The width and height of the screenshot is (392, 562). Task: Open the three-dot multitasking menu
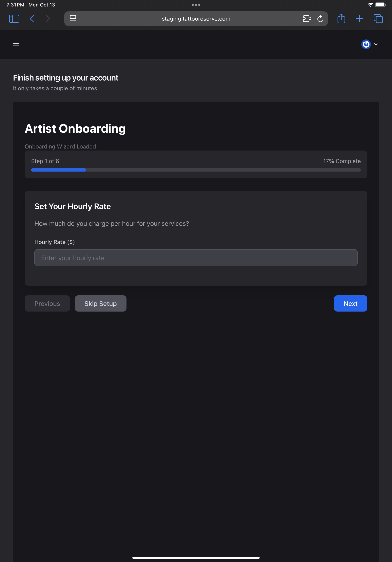pos(196,5)
